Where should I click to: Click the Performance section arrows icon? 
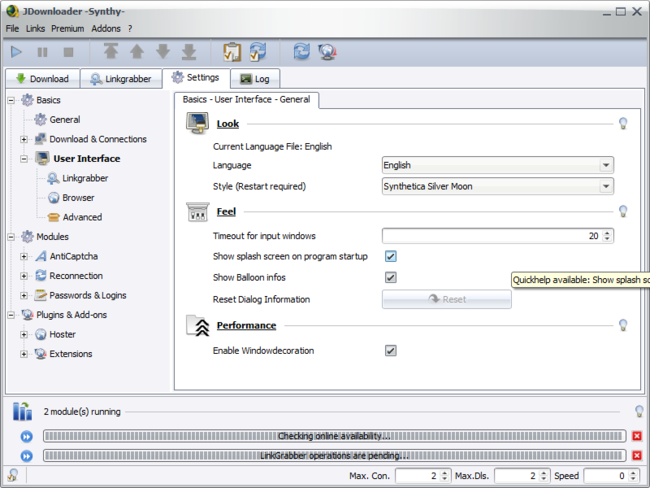(x=198, y=325)
